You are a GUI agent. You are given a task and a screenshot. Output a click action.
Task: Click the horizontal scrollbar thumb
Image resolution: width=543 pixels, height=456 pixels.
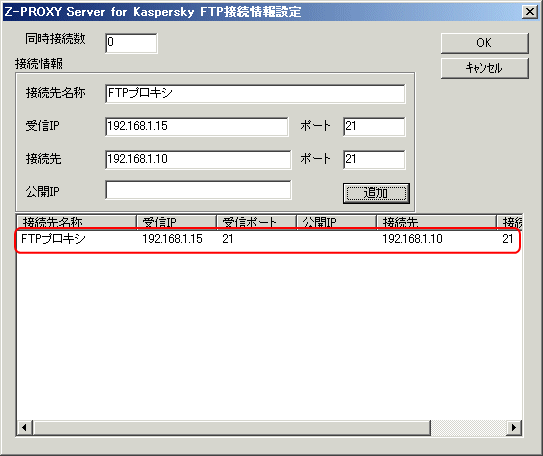[x=231, y=428]
